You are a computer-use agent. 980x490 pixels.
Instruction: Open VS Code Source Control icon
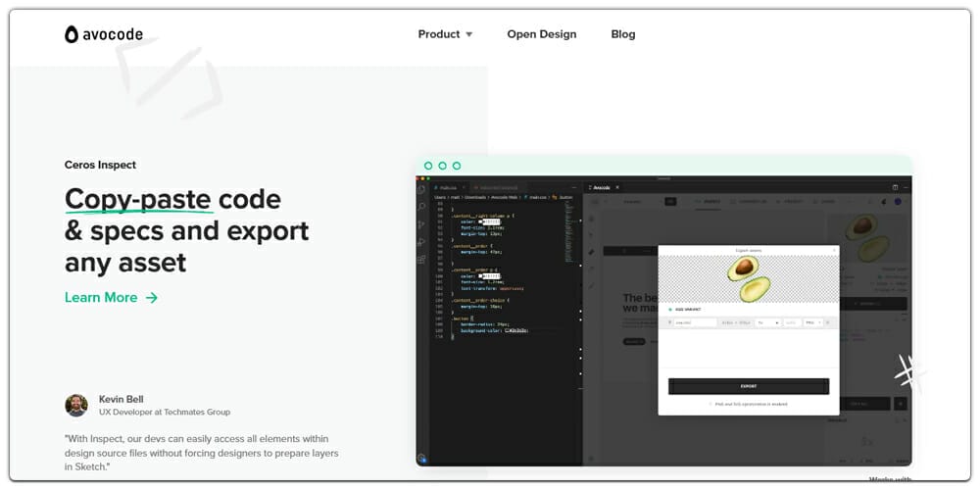421,224
